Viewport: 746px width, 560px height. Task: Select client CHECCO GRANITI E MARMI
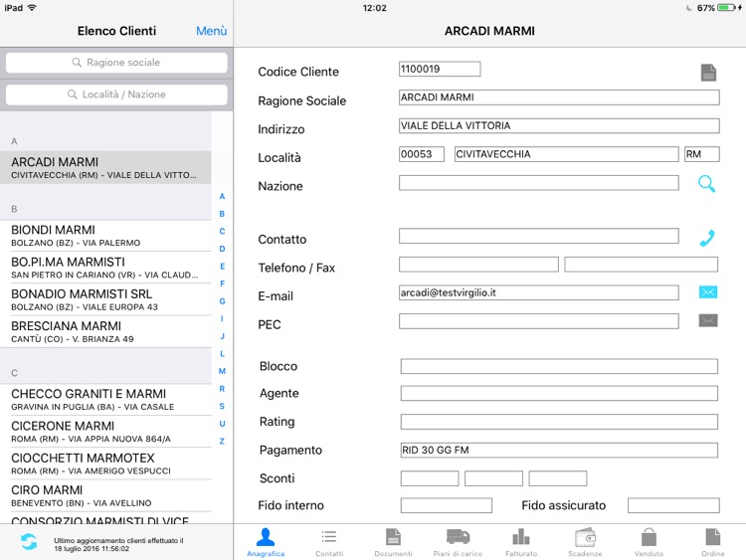[x=105, y=400]
